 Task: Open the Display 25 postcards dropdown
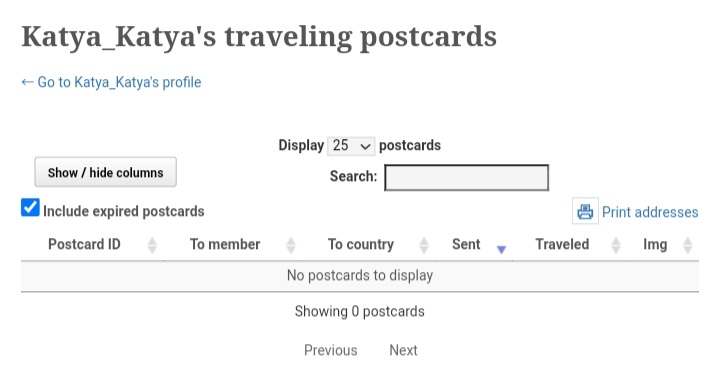[x=351, y=146]
